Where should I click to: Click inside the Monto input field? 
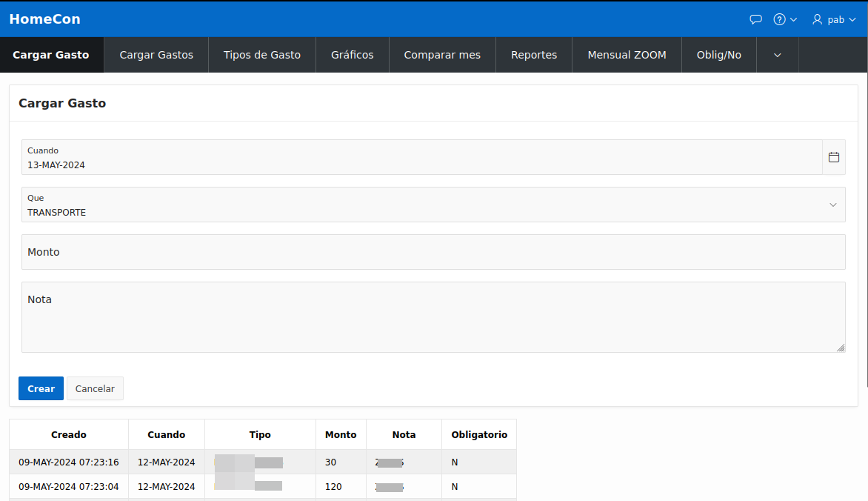click(x=296, y=252)
